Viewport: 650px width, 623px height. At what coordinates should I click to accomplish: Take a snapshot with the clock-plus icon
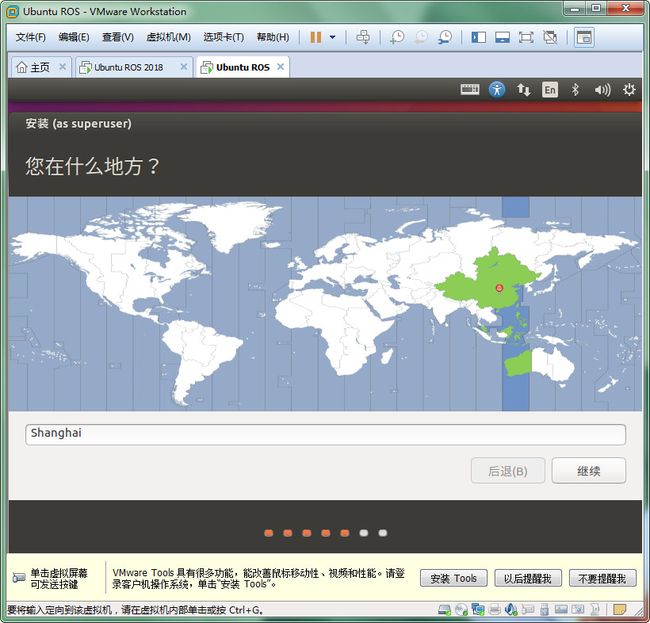[397, 37]
